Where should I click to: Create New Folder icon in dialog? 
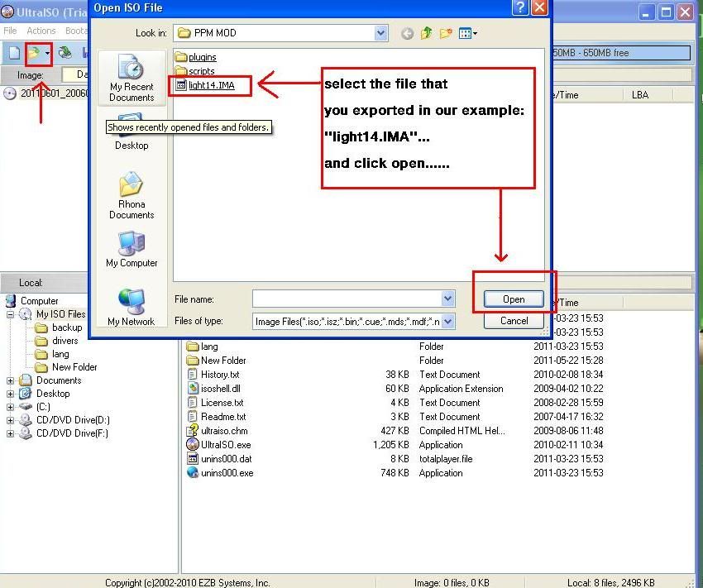click(446, 33)
